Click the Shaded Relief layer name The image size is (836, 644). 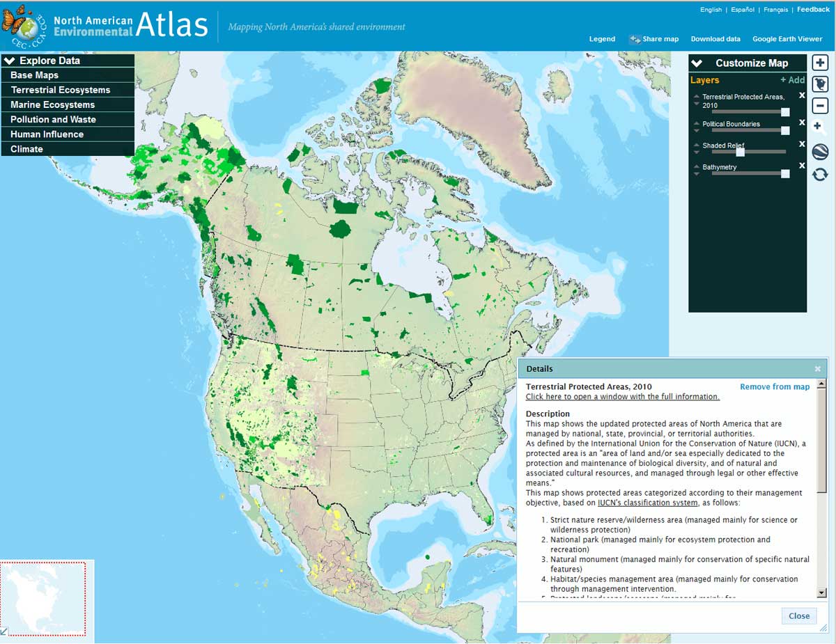coord(723,146)
